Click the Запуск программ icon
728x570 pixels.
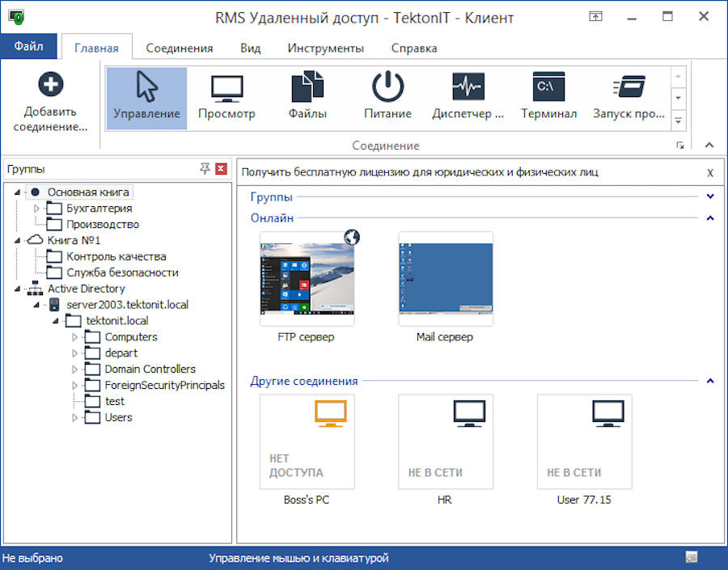[x=629, y=87]
